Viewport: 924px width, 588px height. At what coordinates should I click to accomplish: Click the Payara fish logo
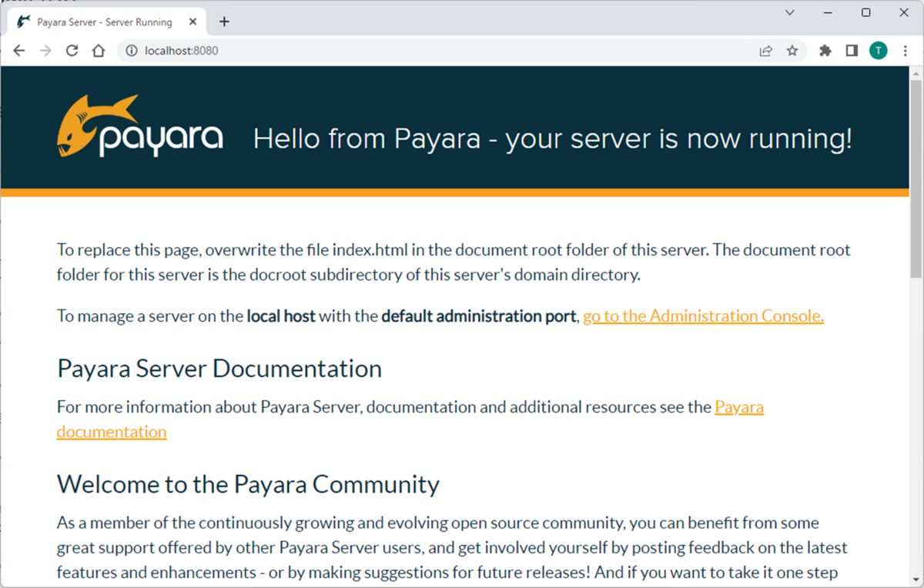139,126
